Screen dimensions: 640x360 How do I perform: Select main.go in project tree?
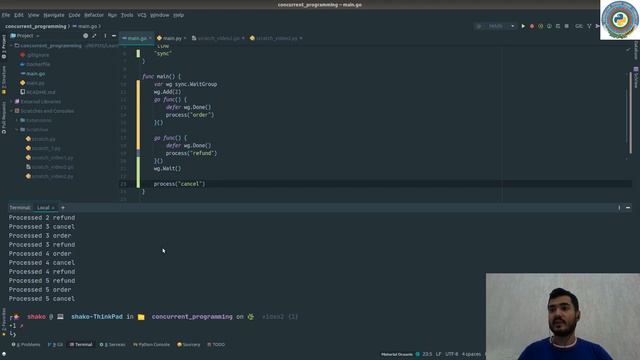[36, 74]
